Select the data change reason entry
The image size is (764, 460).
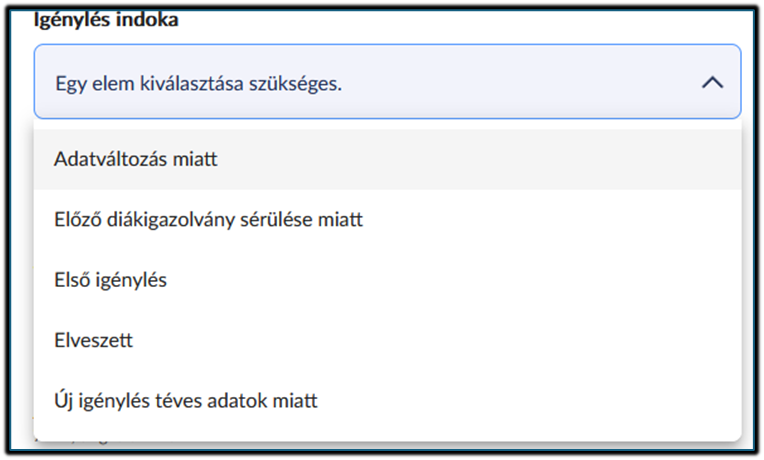coord(137,159)
